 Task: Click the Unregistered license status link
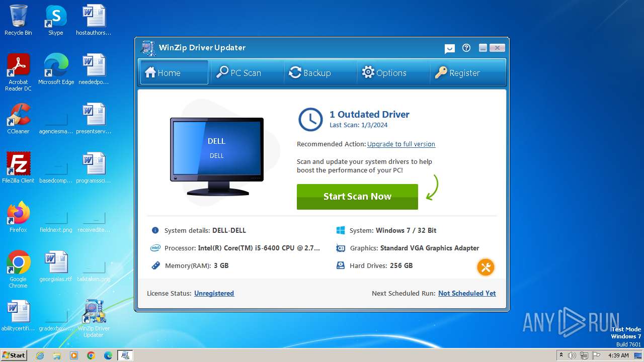(x=214, y=293)
